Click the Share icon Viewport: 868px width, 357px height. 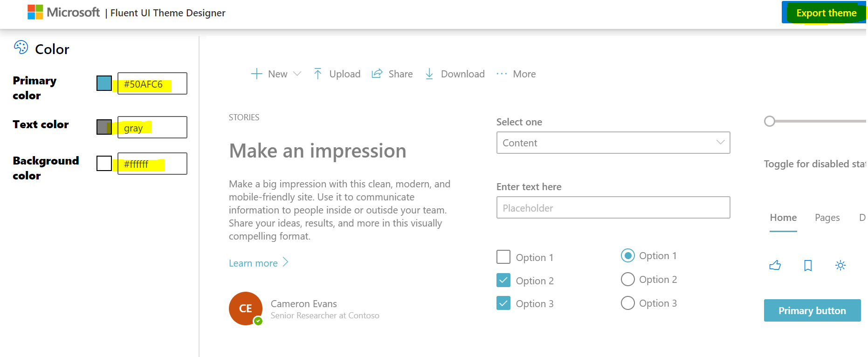(x=377, y=74)
